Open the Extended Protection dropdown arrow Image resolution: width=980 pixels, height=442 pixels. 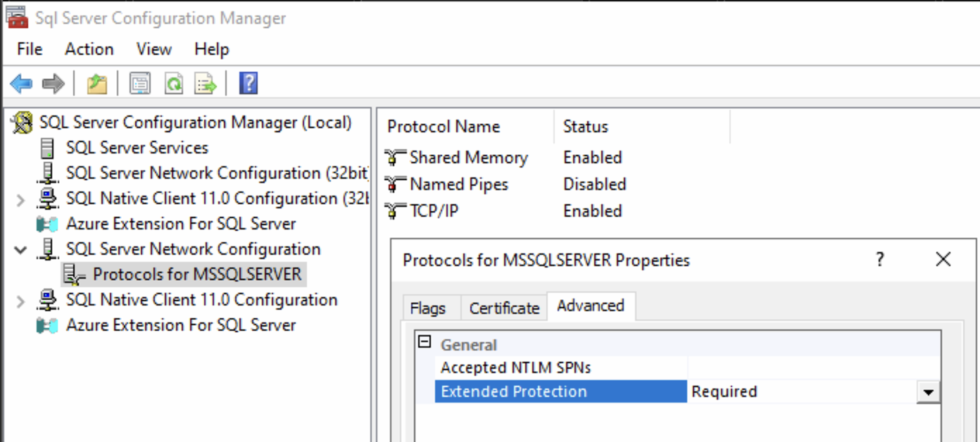tap(928, 392)
